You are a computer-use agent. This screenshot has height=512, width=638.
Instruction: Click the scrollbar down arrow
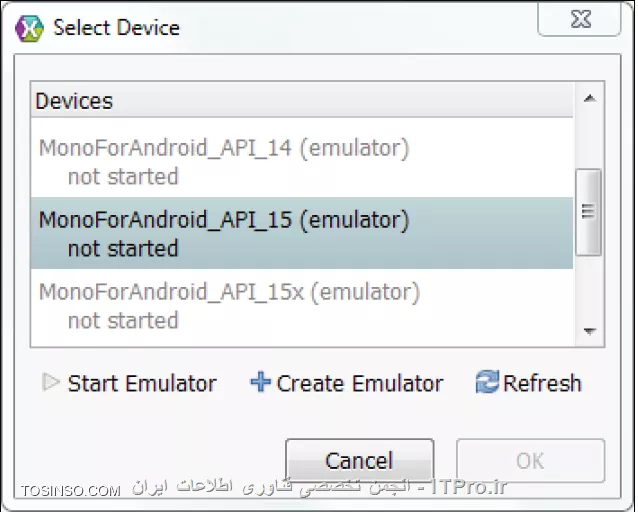click(x=590, y=331)
